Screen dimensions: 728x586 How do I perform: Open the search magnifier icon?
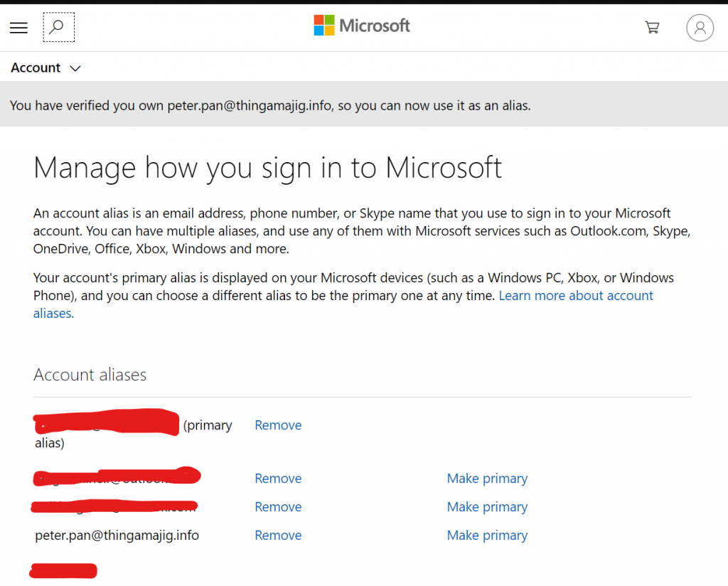(x=58, y=28)
